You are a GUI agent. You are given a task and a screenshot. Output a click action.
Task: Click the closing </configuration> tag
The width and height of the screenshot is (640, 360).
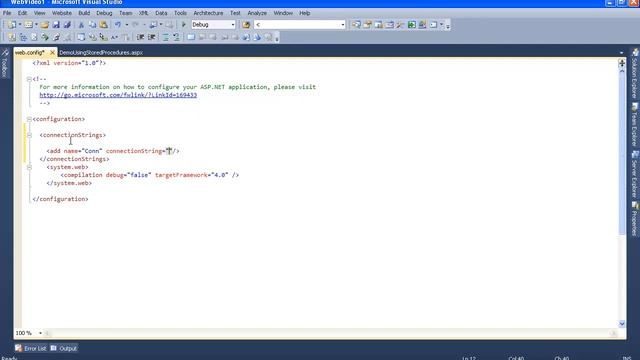pos(60,199)
